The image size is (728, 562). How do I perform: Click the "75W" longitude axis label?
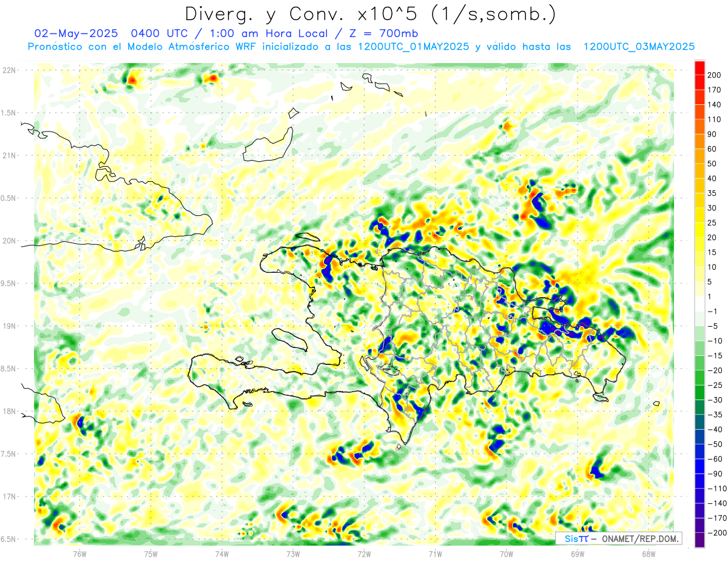(x=151, y=554)
